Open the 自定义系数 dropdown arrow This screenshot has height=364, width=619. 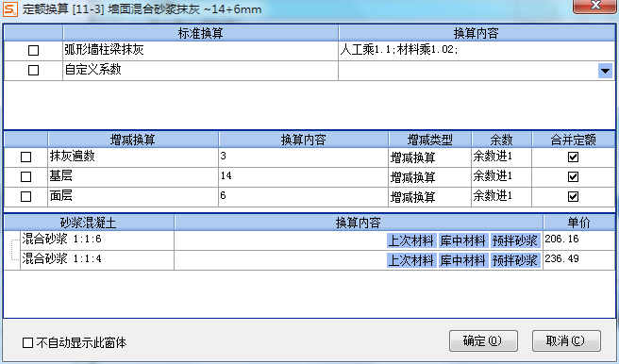tap(605, 71)
